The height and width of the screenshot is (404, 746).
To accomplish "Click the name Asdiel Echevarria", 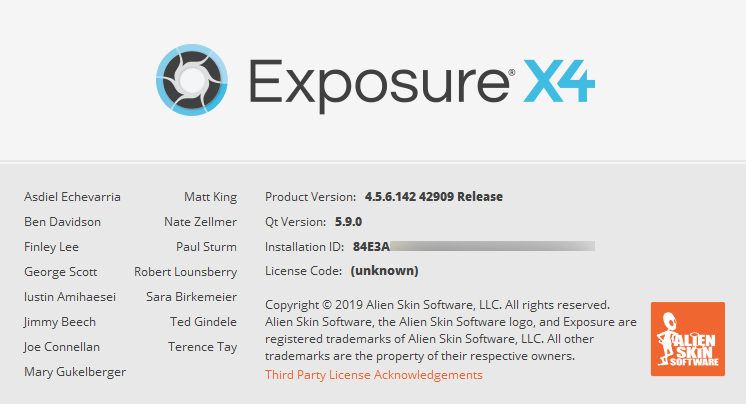I will point(72,197).
